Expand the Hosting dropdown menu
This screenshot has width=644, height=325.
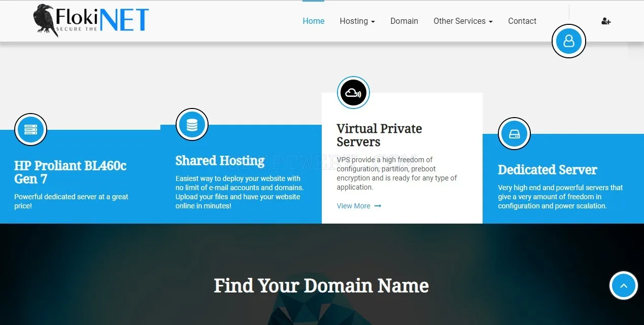[357, 21]
